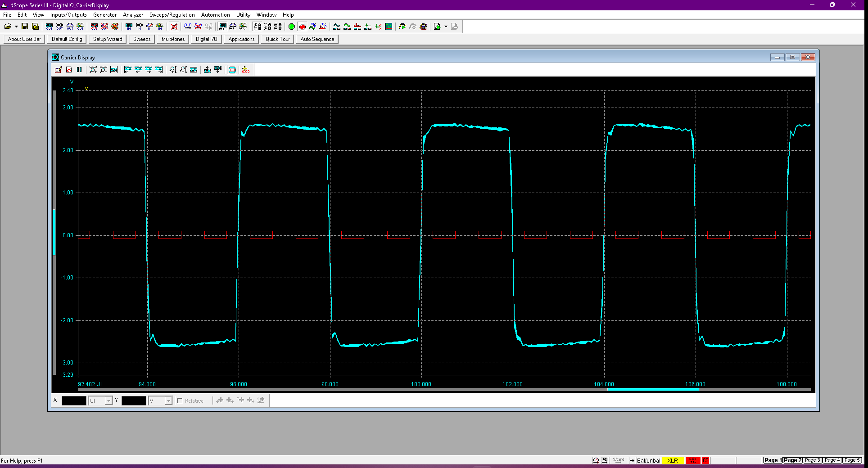Select the channel A only option
868x468 pixels.
click(x=257, y=27)
